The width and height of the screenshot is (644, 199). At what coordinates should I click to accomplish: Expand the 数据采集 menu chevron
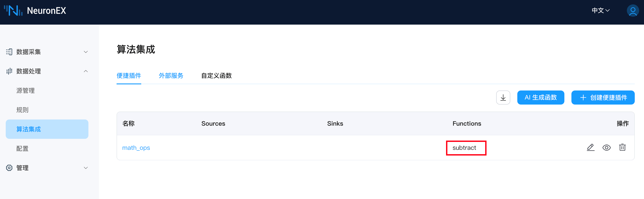tap(86, 52)
